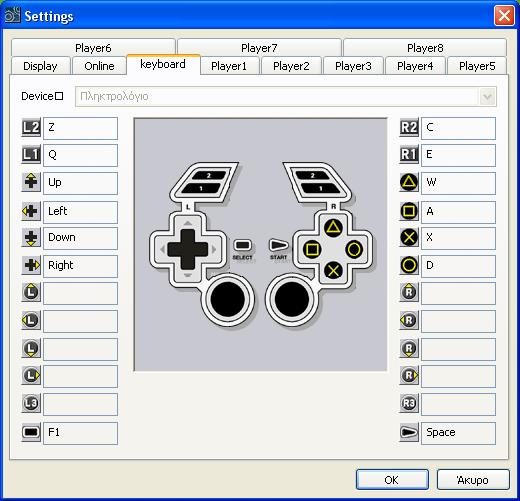Select the D-pad Left icon
The image size is (520, 501).
pyautogui.click(x=31, y=211)
